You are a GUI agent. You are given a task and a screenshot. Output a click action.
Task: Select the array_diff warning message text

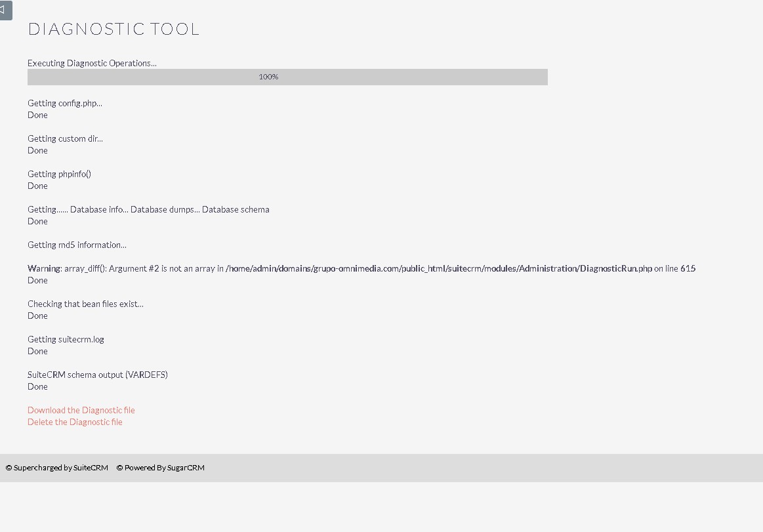(361, 268)
